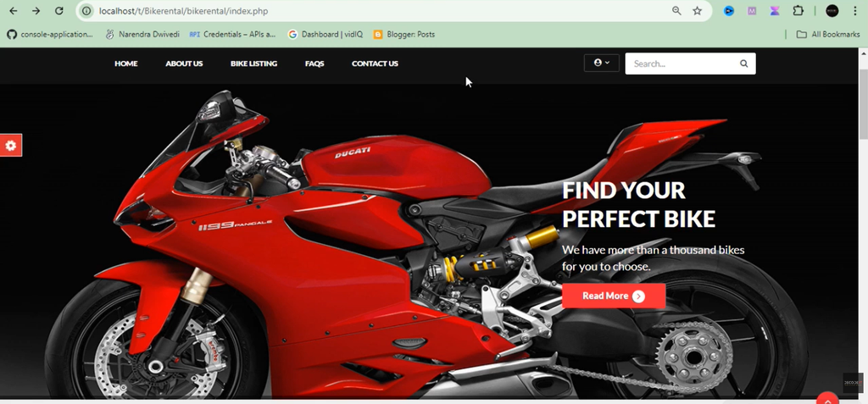Screen dimensions: 868x404
Task: Open the hourglass-shaped browser extension icon
Action: (x=775, y=11)
